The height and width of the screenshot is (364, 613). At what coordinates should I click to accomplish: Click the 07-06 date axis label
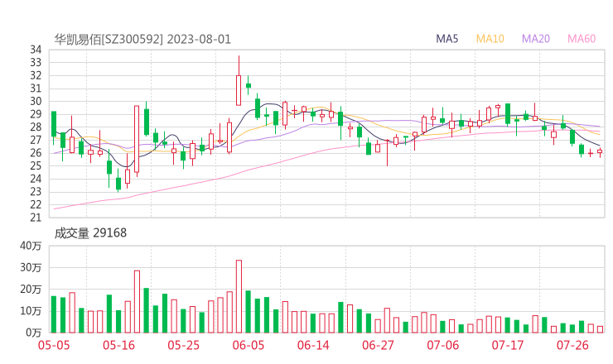click(x=443, y=345)
